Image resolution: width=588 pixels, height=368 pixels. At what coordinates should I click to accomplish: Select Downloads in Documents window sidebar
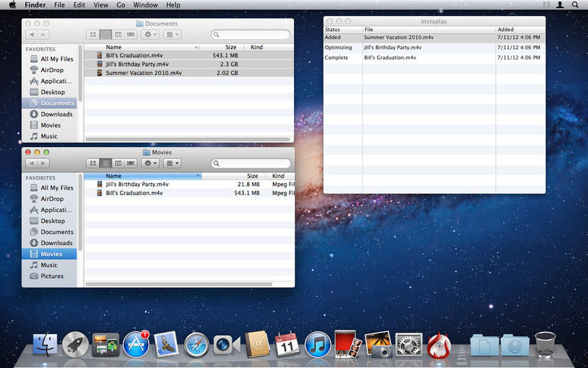coord(49,114)
